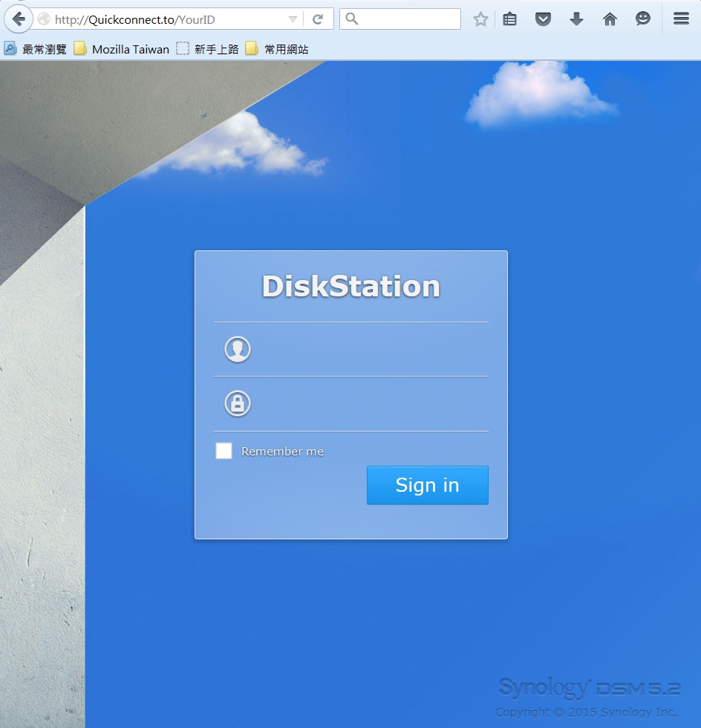Open the Mozilla Taiwan bookmark folder

122,49
